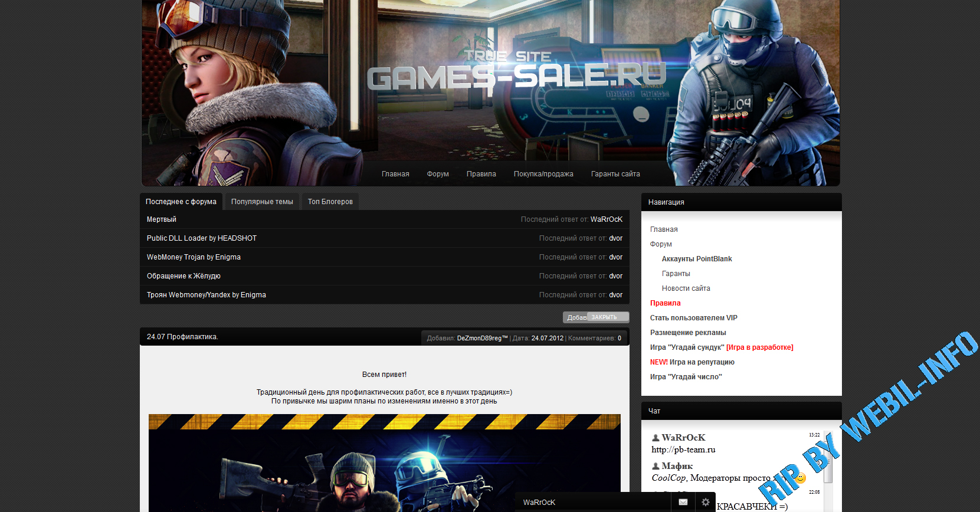
Task: Open Форум from the header menu
Action: 438,174
